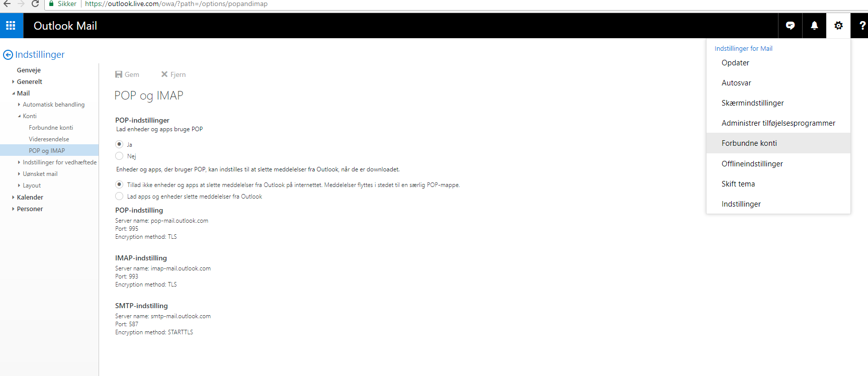Open Forbundne konti in sidebar tree
Image resolution: width=868 pixels, height=376 pixels.
click(51, 128)
